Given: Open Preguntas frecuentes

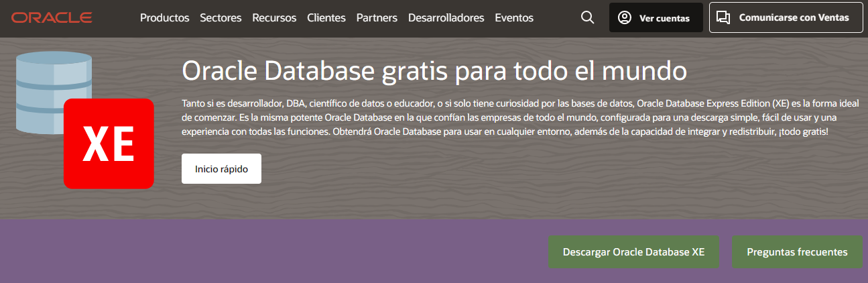Looking at the screenshot, I should (797, 252).
